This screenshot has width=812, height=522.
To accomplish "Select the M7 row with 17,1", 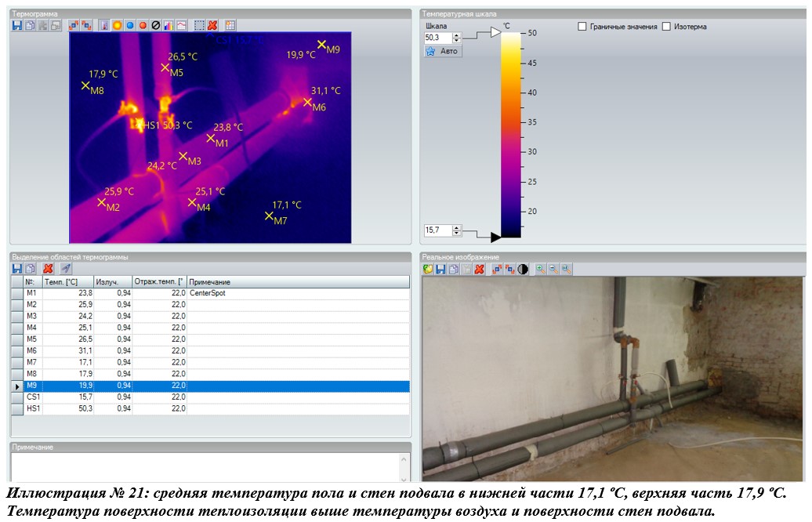I will coord(210,362).
